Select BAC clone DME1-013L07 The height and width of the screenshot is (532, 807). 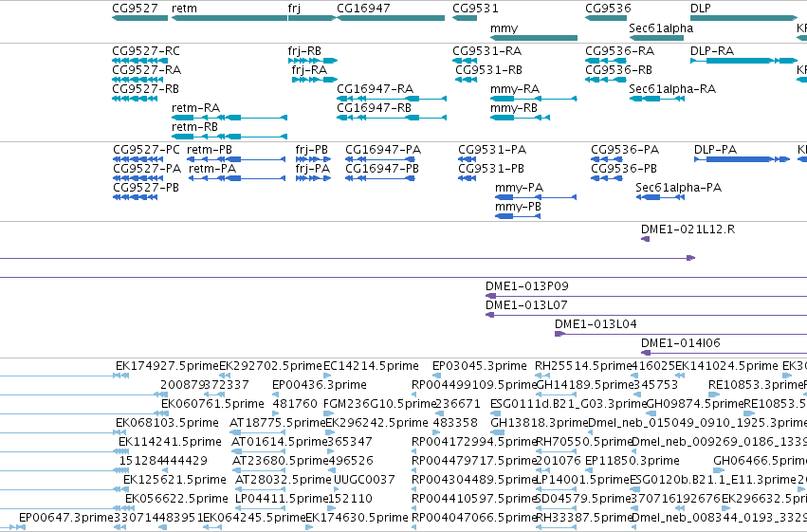click(x=526, y=305)
